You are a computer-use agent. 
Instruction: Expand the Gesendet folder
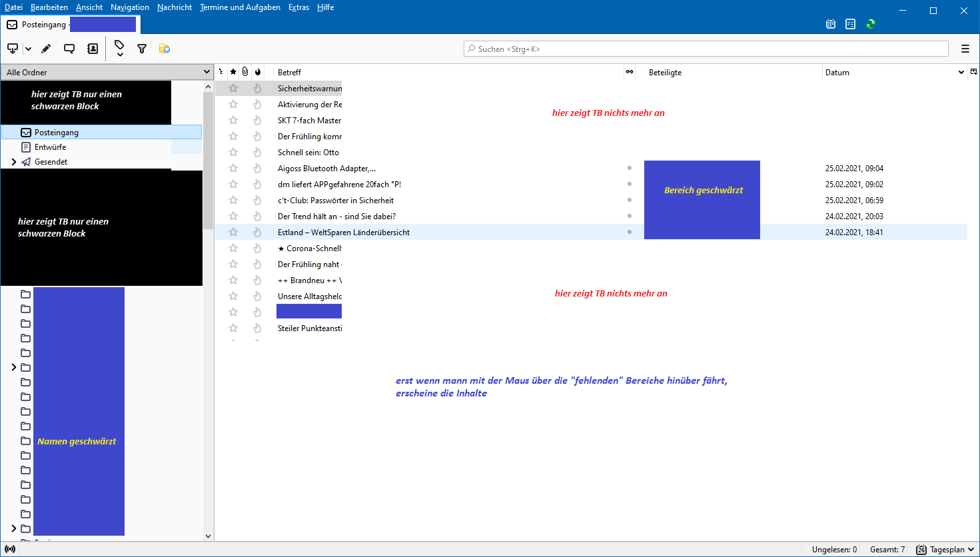coord(14,162)
